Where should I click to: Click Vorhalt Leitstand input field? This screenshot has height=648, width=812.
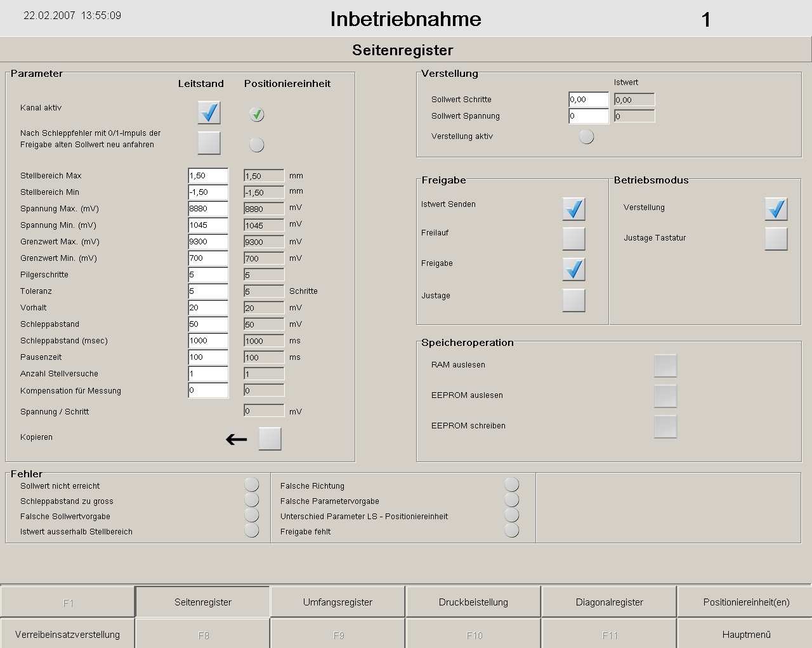tap(208, 308)
